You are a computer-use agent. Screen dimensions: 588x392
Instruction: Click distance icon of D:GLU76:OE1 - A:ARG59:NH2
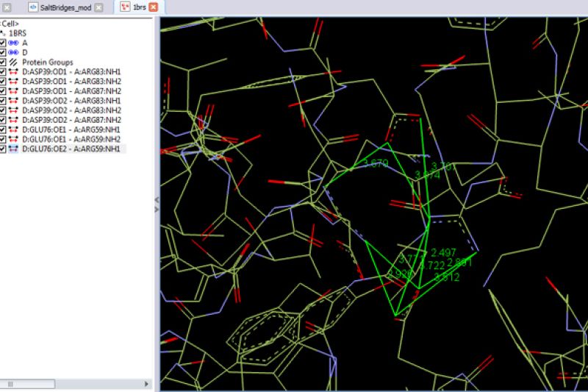pos(13,139)
